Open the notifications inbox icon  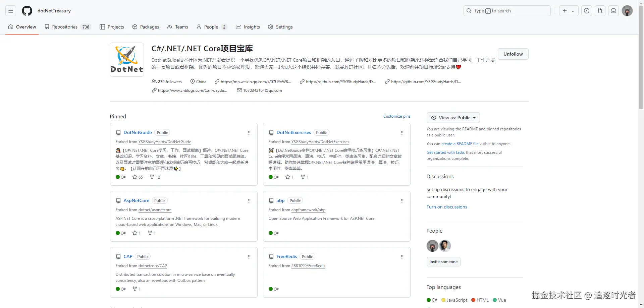tap(613, 11)
